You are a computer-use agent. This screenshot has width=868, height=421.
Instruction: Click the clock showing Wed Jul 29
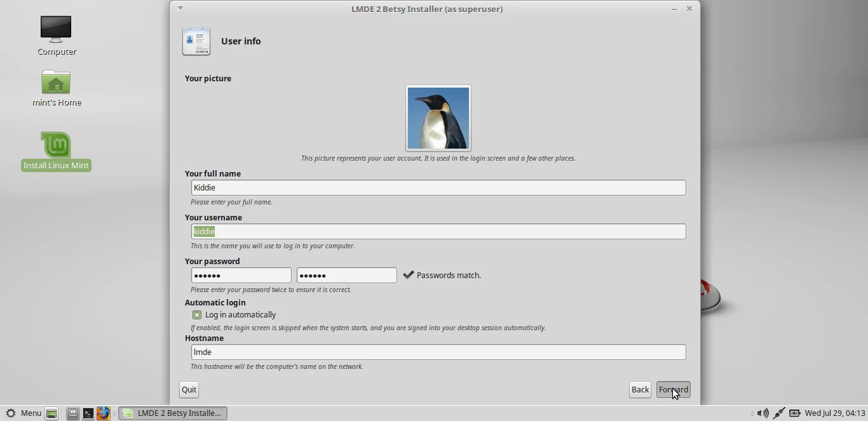835,413
